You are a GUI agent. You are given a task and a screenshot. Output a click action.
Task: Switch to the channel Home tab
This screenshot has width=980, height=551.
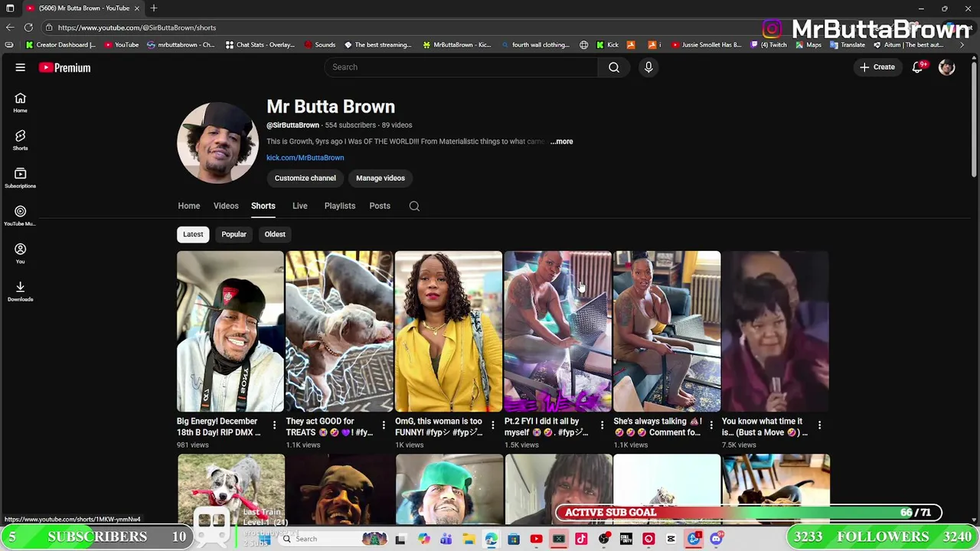[x=188, y=206]
